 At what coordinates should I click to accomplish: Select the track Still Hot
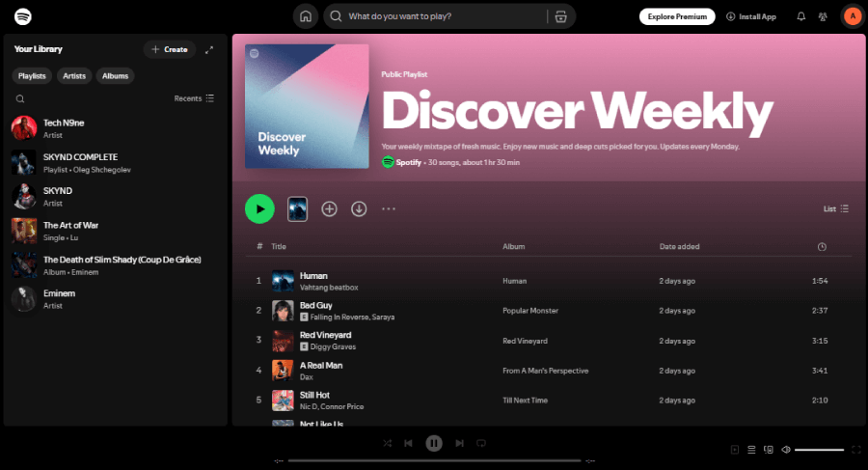pyautogui.click(x=548, y=401)
